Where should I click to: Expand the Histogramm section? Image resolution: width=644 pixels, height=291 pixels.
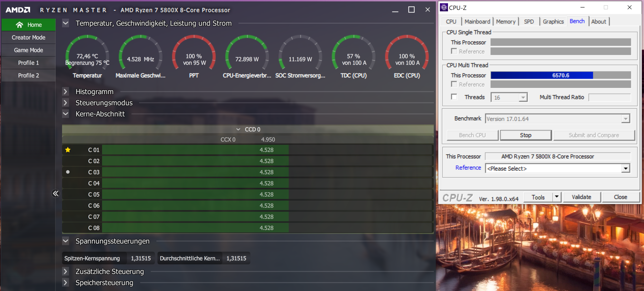[x=66, y=92]
